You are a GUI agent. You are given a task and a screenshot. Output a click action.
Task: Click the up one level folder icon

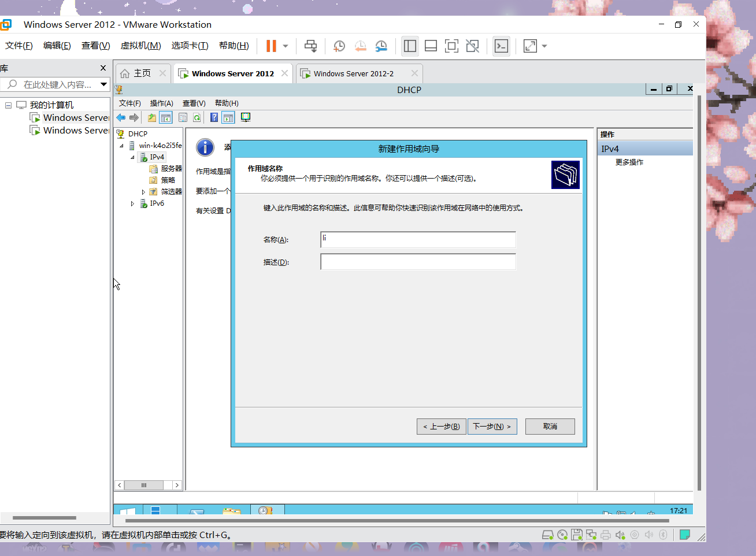coord(151,118)
